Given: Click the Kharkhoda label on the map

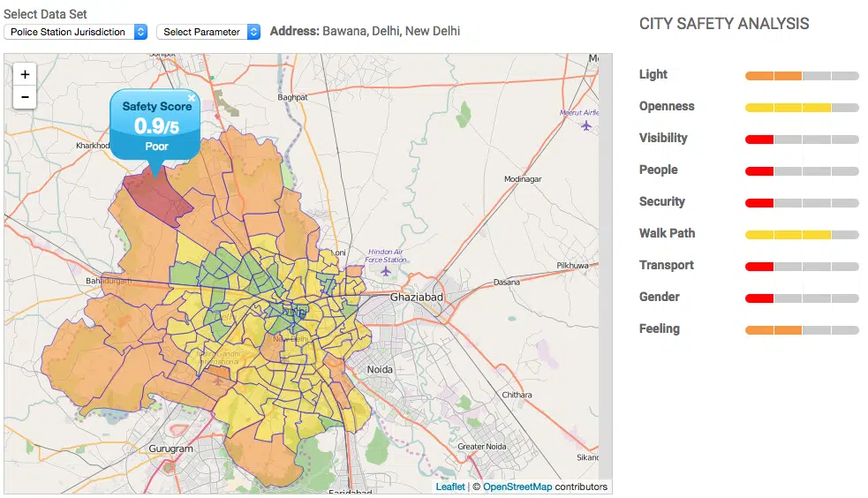Looking at the screenshot, I should tap(93, 146).
